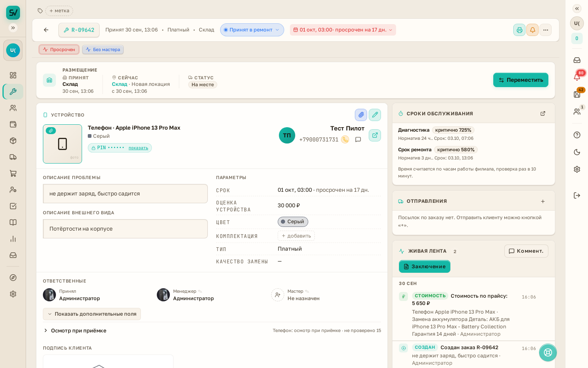Call client via phone icon
Screen dimensions: 588x368
345,139
